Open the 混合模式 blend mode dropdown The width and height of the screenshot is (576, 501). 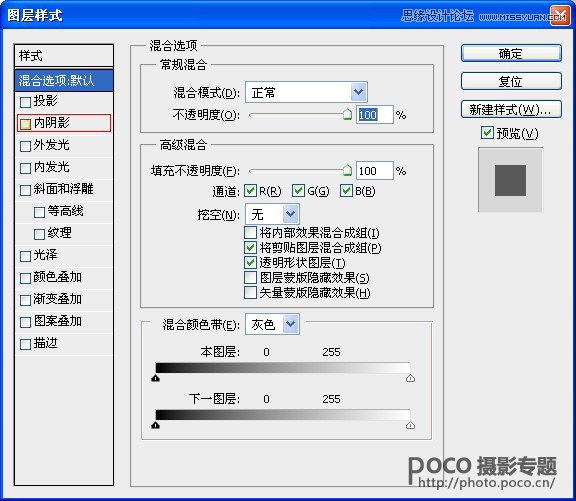[x=306, y=92]
